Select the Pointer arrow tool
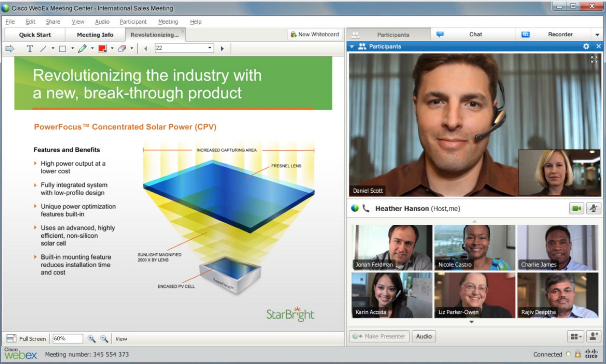This screenshot has height=364, width=606. (10, 48)
